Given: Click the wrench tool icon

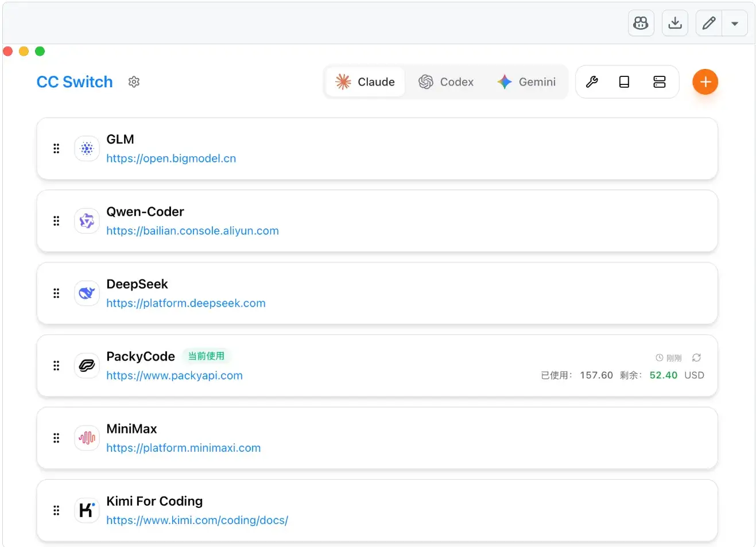Looking at the screenshot, I should (592, 82).
